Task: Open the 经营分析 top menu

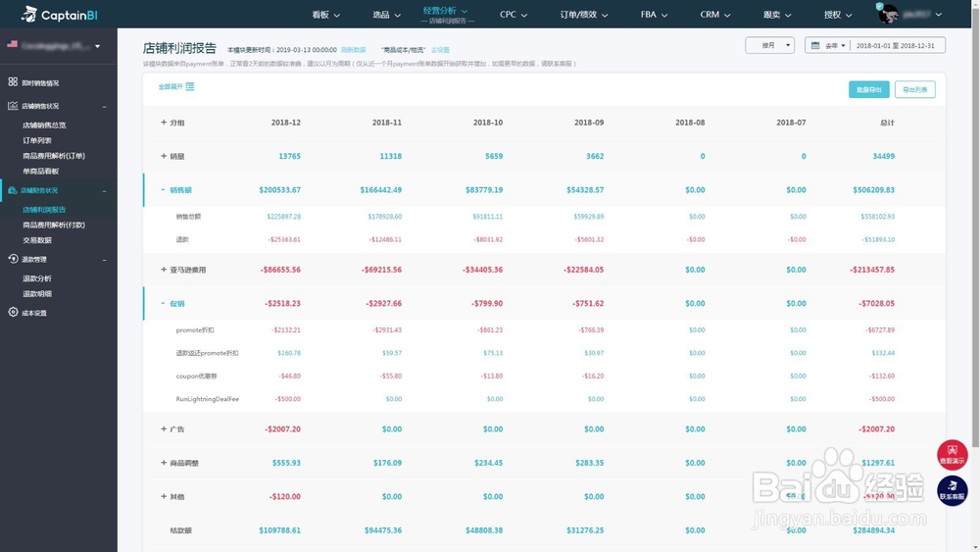Action: click(445, 11)
